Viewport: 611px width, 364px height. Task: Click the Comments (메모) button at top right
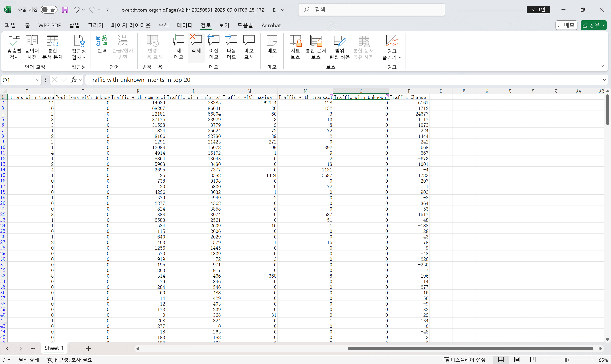566,25
